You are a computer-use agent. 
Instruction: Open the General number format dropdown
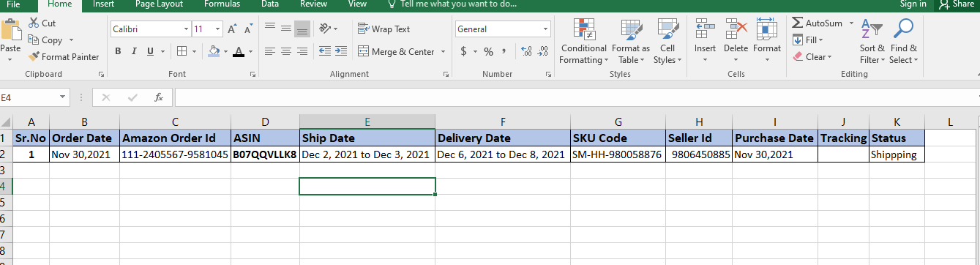(546, 29)
